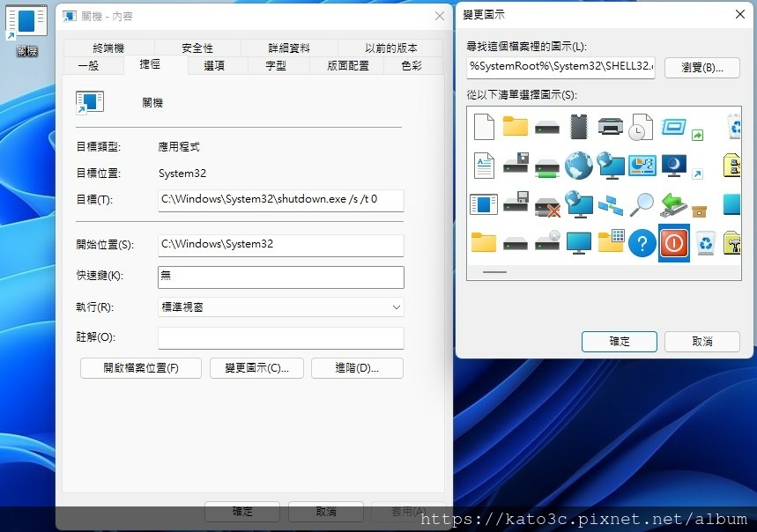Choose the small blue shortcut arrow icon
This screenshot has height=532, width=757.
click(697, 174)
